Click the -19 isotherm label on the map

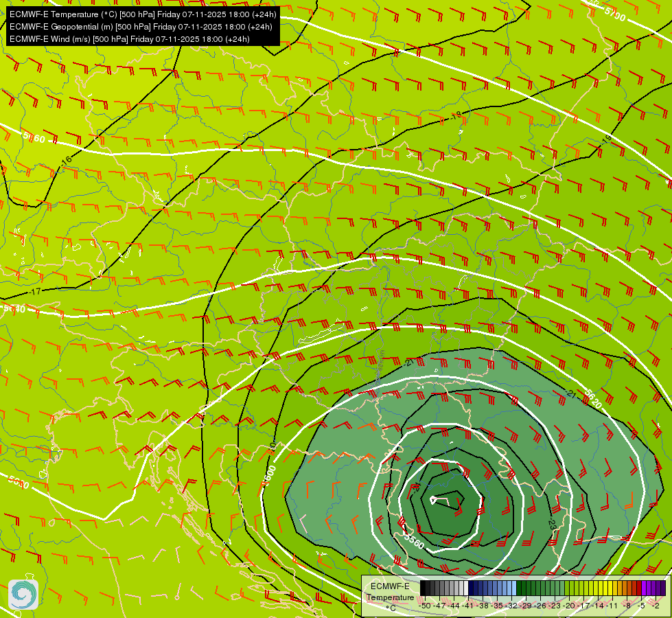click(606, 139)
